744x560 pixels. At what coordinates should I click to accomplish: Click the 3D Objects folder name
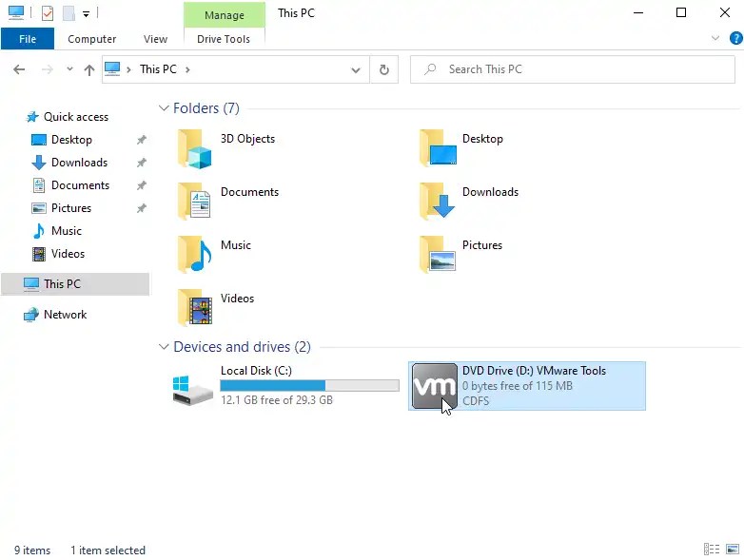pos(247,139)
